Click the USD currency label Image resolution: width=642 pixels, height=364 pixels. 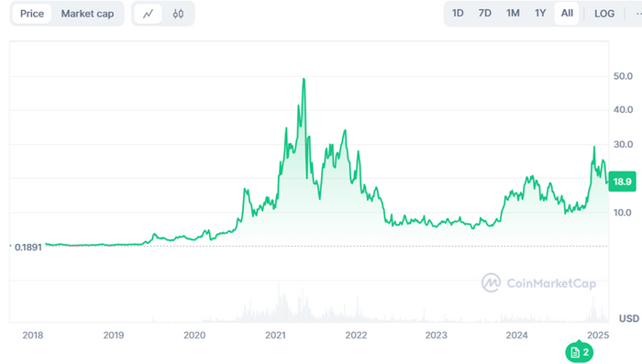point(629,318)
